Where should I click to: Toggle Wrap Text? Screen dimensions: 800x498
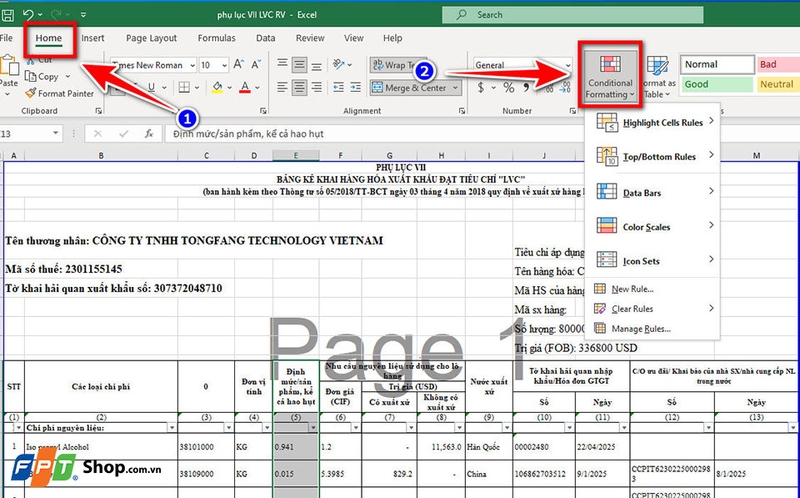coord(398,65)
